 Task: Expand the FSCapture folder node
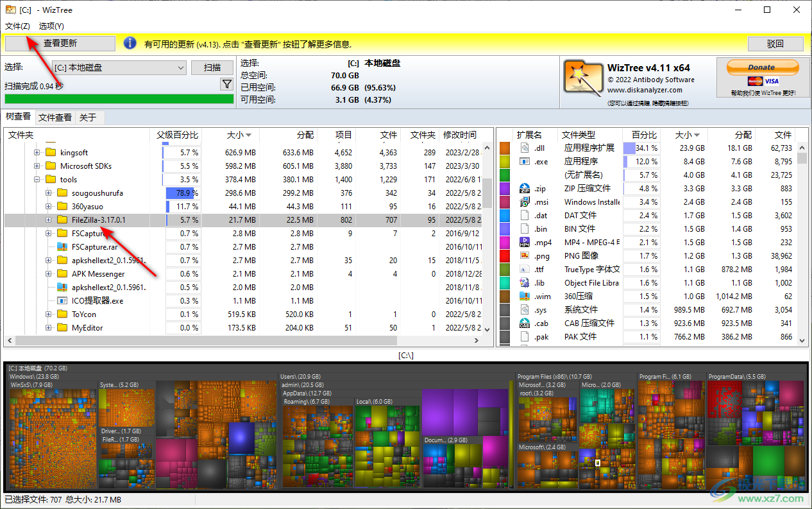[x=48, y=234]
